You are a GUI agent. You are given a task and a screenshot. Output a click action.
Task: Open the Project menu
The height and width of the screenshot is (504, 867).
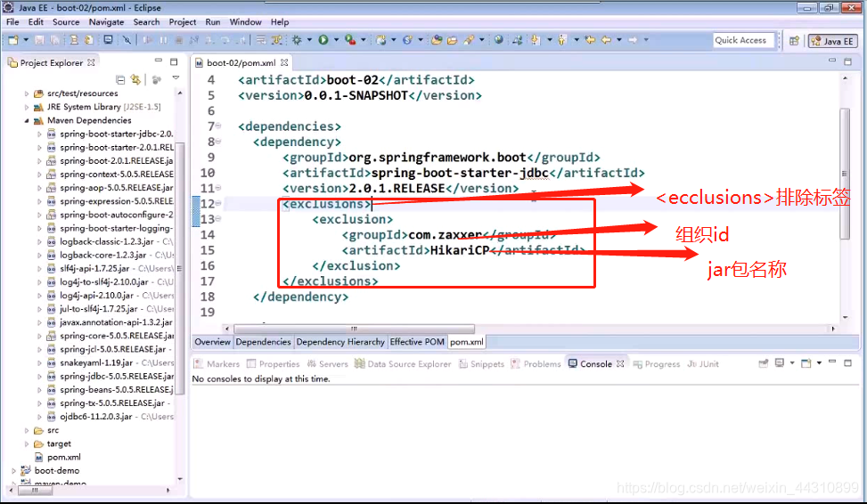tap(183, 22)
